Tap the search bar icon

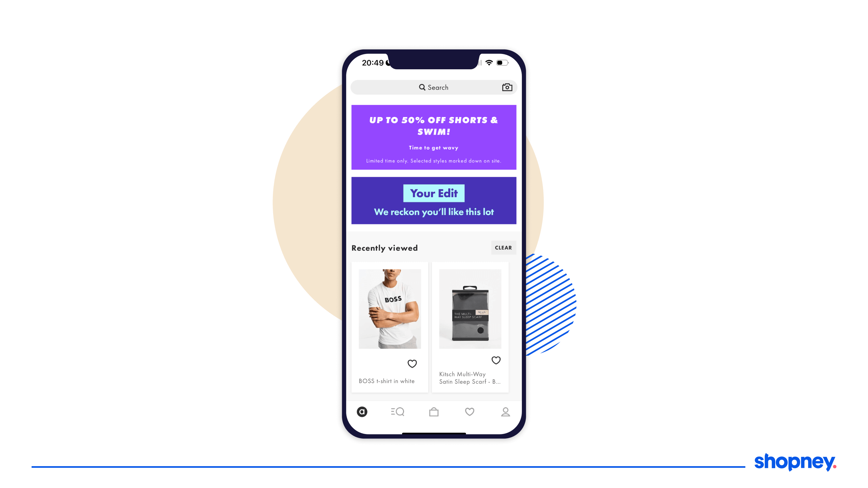[423, 88]
